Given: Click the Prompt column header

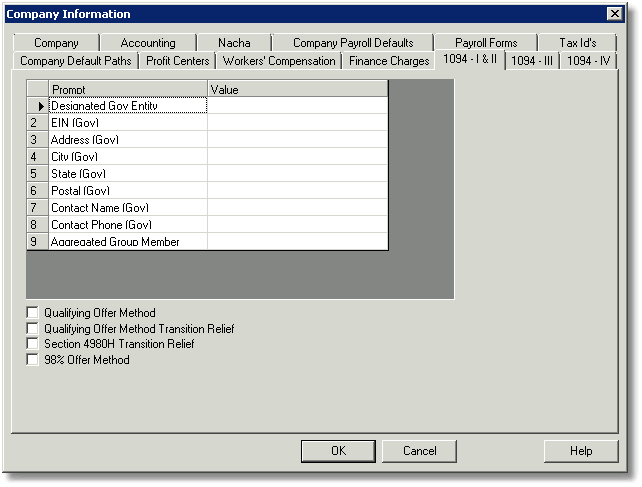Looking at the screenshot, I should tap(128, 89).
